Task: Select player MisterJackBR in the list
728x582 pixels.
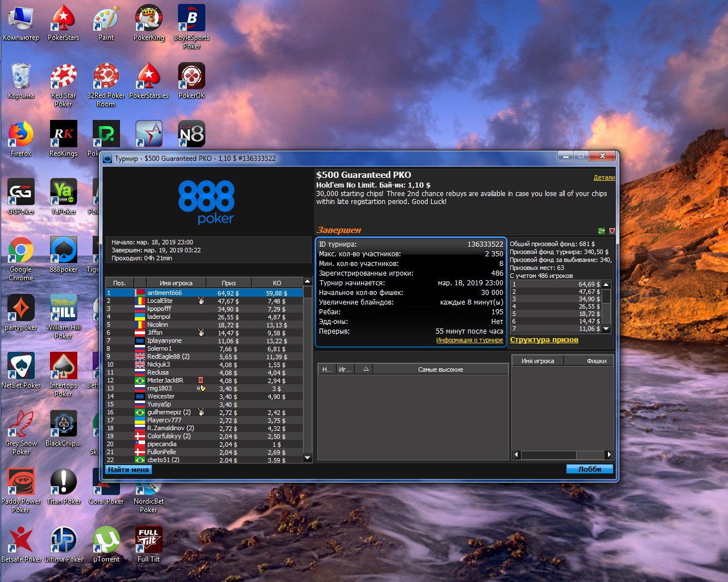Action: pos(204,380)
